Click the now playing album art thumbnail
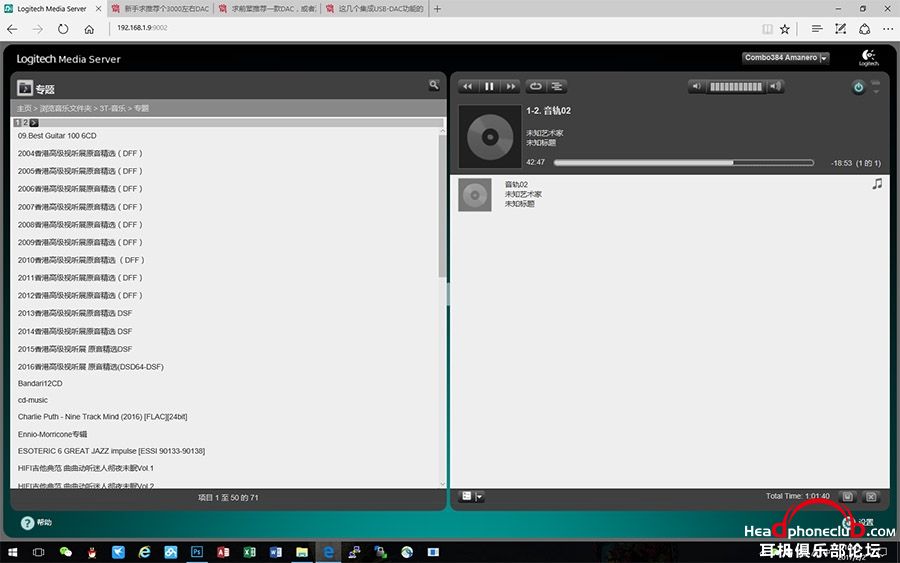The height and width of the screenshot is (563, 900). (490, 137)
